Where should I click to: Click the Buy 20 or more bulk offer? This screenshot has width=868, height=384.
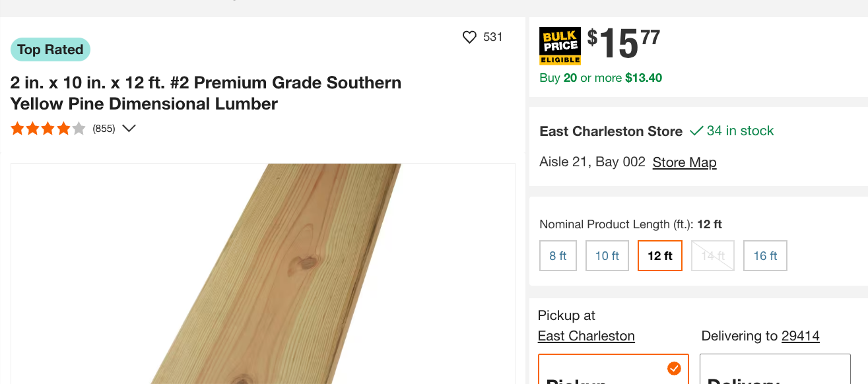click(x=601, y=78)
